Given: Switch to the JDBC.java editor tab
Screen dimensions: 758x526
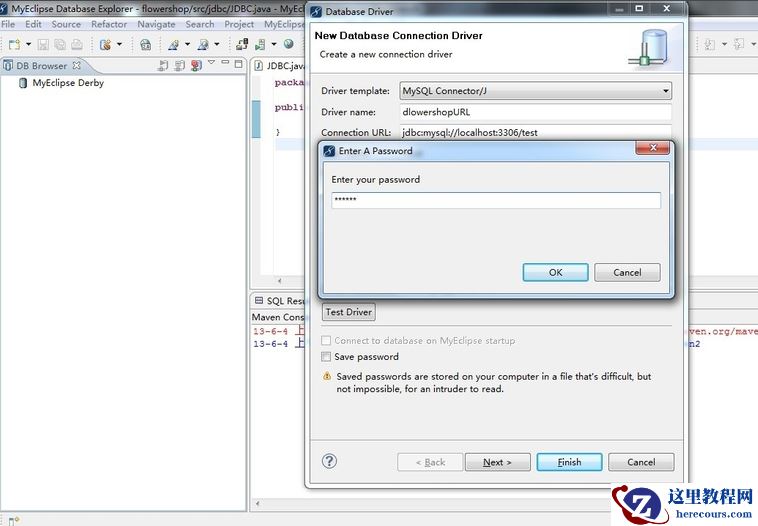Looking at the screenshot, I should click(x=279, y=66).
